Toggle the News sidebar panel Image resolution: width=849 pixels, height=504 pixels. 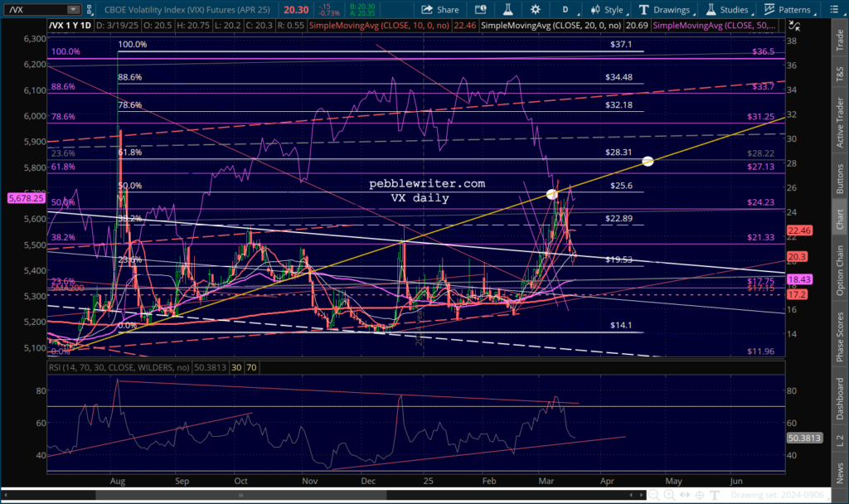(x=840, y=472)
